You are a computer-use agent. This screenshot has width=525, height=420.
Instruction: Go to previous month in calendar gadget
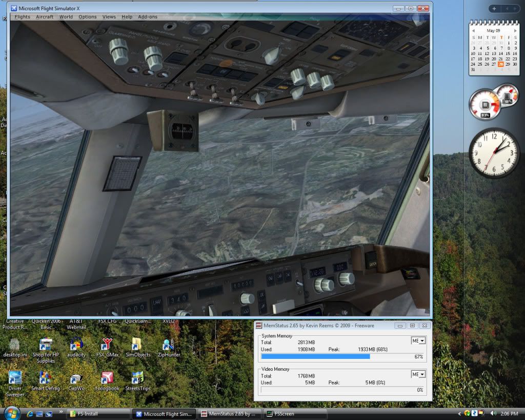click(473, 30)
